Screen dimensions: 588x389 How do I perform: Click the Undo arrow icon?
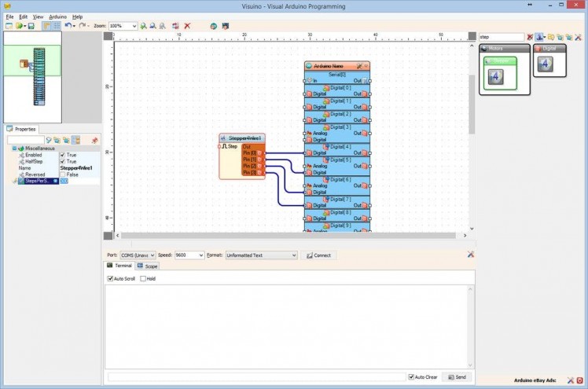pos(68,26)
